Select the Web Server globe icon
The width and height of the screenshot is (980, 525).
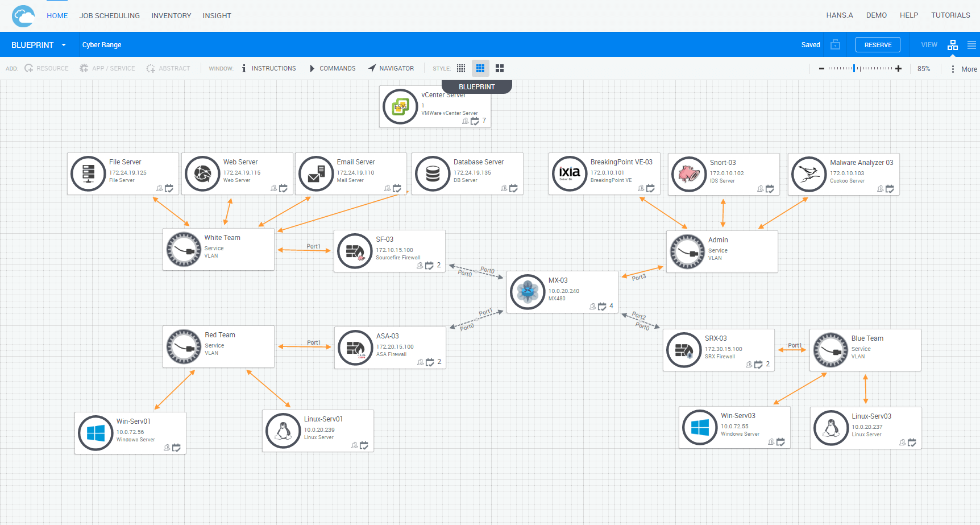click(202, 173)
